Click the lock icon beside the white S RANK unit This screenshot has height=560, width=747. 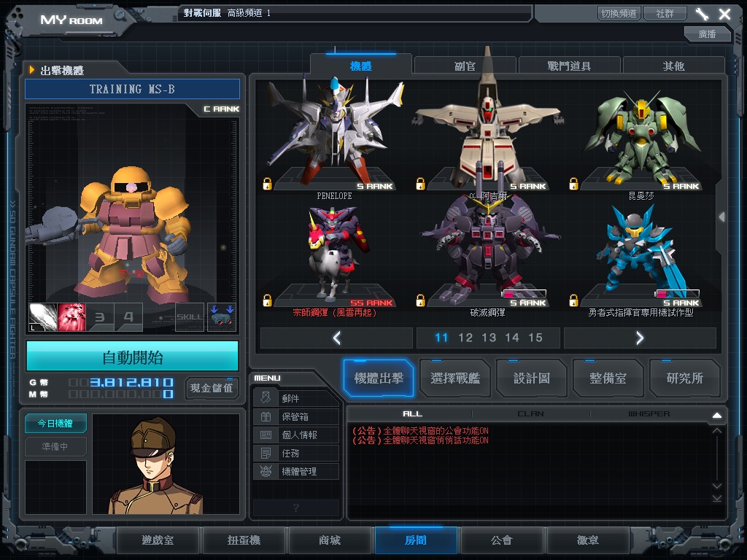[420, 184]
